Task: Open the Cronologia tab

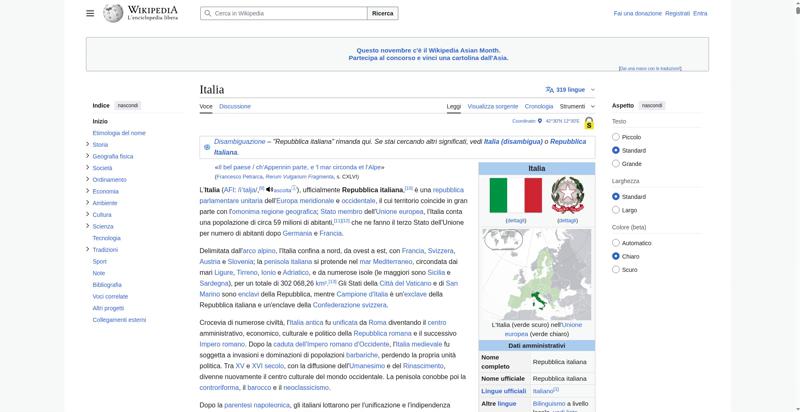Action: [538, 106]
